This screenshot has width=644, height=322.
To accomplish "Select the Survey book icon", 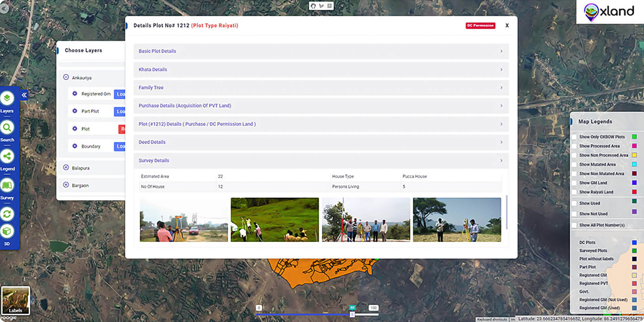I will click(x=7, y=185).
